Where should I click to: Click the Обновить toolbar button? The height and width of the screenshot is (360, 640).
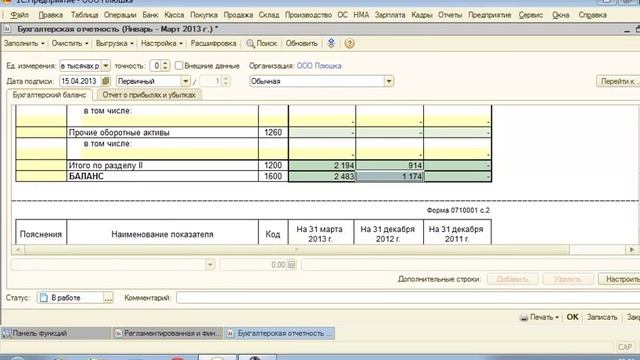tap(301, 43)
